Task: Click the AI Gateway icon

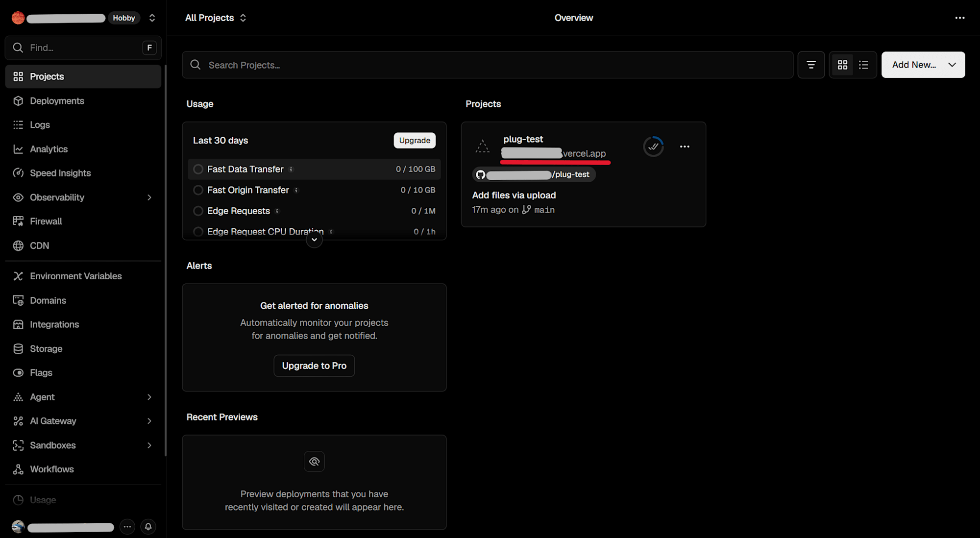Action: tap(18, 421)
